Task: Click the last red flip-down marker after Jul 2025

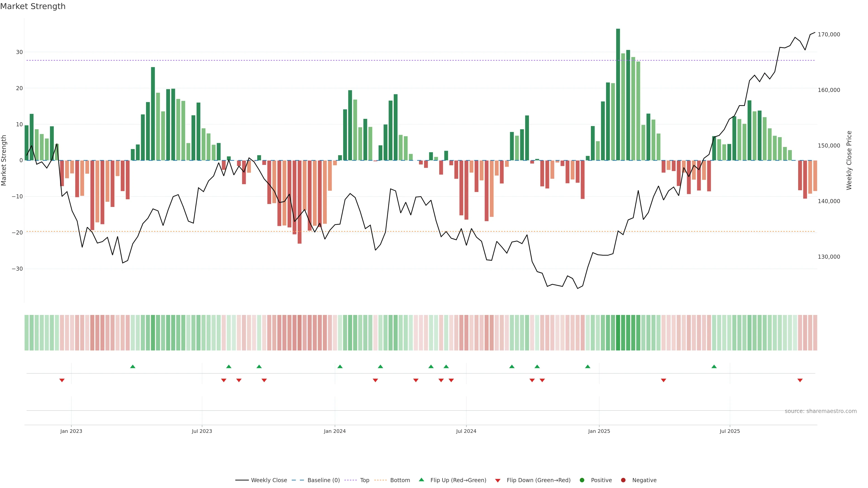Action: (800, 380)
